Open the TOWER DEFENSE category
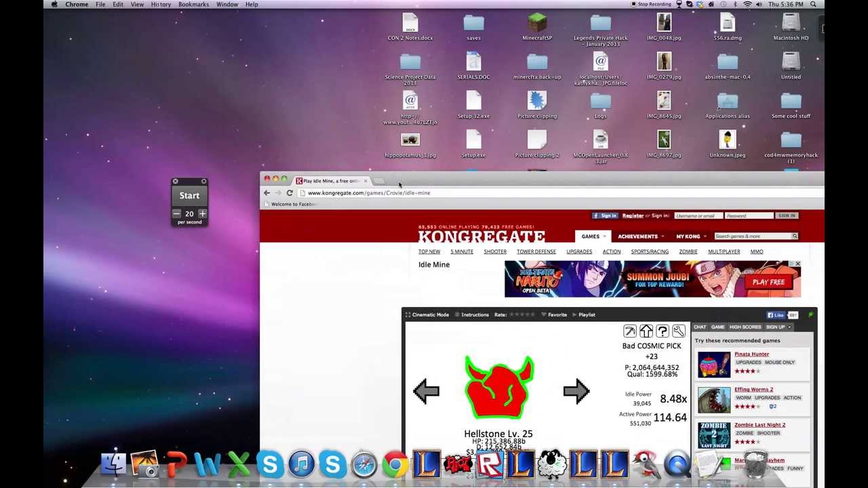 pyautogui.click(x=536, y=251)
